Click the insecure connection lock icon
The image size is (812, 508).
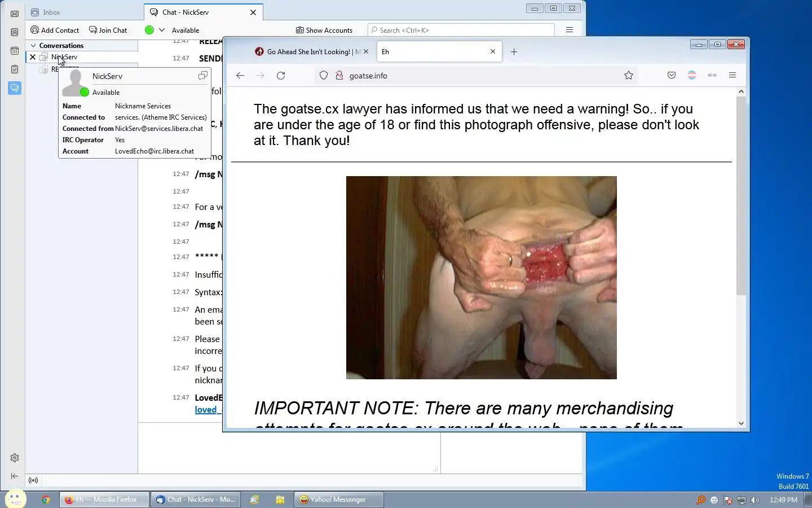tap(339, 75)
